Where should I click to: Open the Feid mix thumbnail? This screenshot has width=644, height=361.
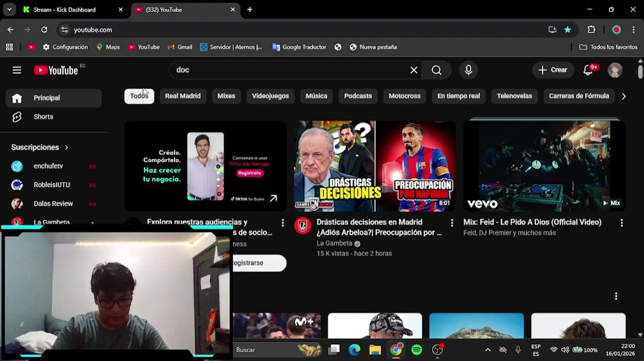[x=544, y=166]
